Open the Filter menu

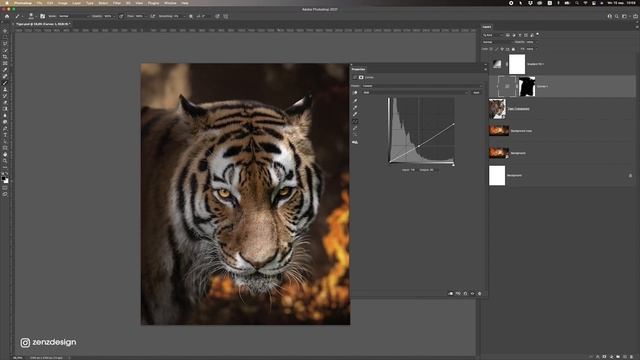(x=117, y=3)
